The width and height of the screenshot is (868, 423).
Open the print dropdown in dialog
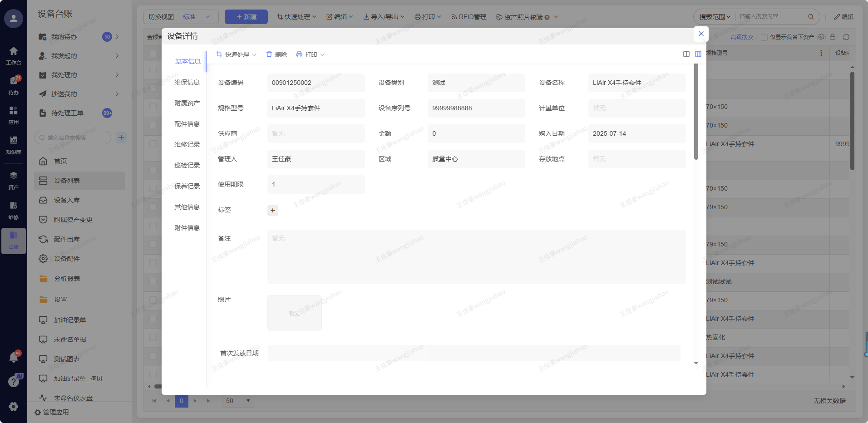tap(311, 54)
